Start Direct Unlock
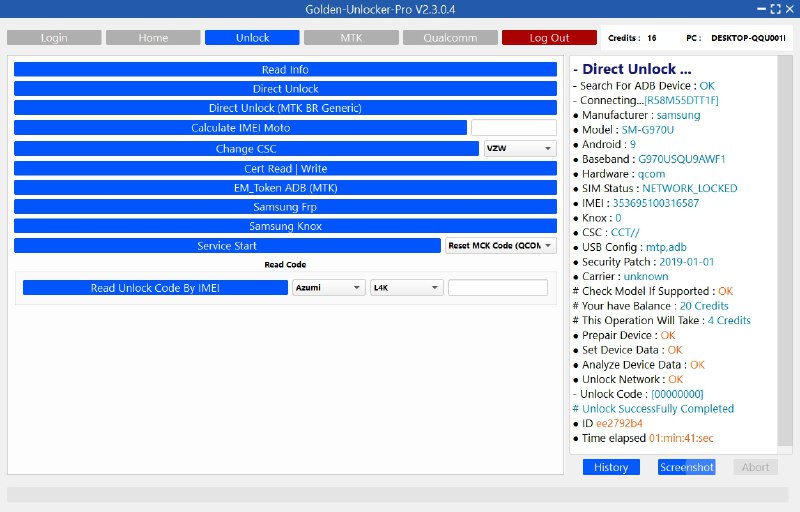 pyautogui.click(x=285, y=89)
